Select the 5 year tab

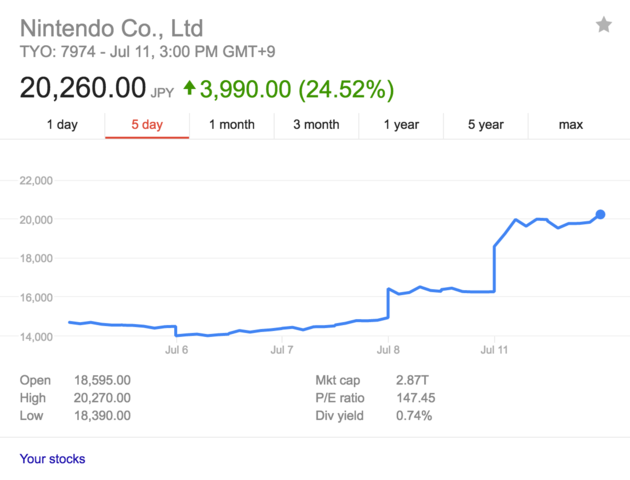[486, 125]
